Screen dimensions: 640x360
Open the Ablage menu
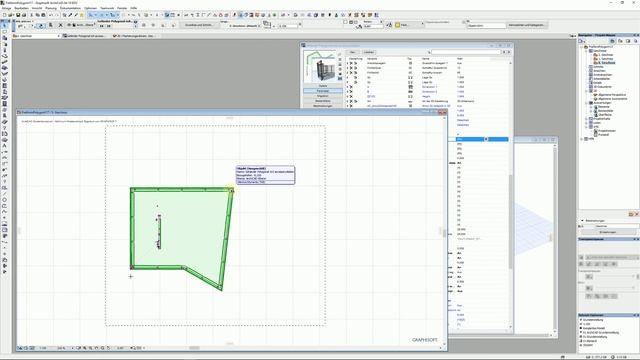click(x=7, y=8)
